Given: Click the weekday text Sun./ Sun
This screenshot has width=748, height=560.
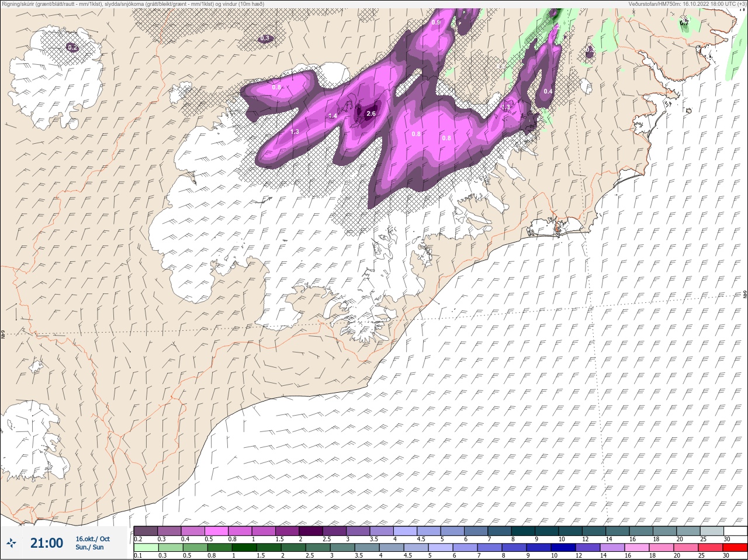Looking at the screenshot, I should 89,547.
